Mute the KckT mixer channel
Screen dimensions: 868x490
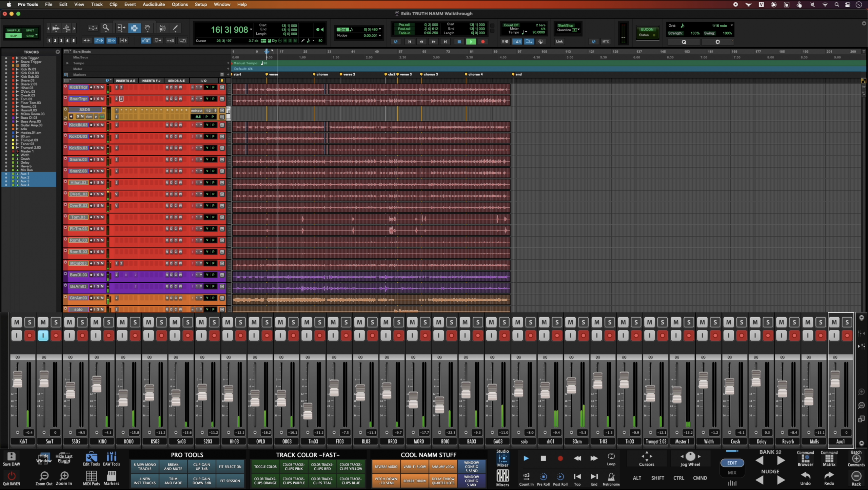point(16,322)
